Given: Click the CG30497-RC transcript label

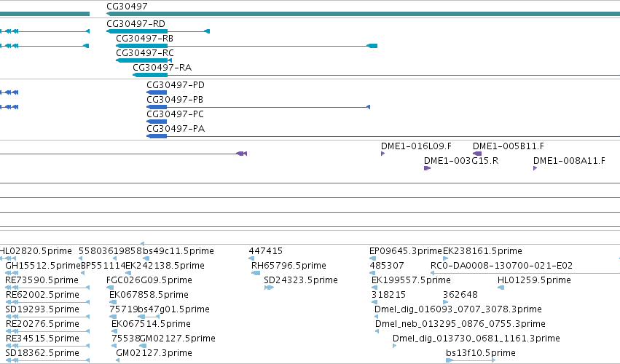Looking at the screenshot, I should pyautogui.click(x=145, y=53).
